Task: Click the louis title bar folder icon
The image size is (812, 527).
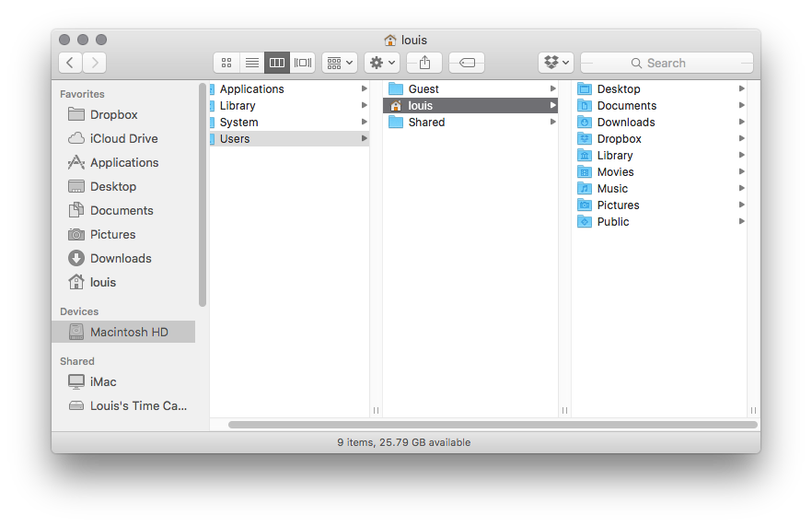Action: point(390,40)
